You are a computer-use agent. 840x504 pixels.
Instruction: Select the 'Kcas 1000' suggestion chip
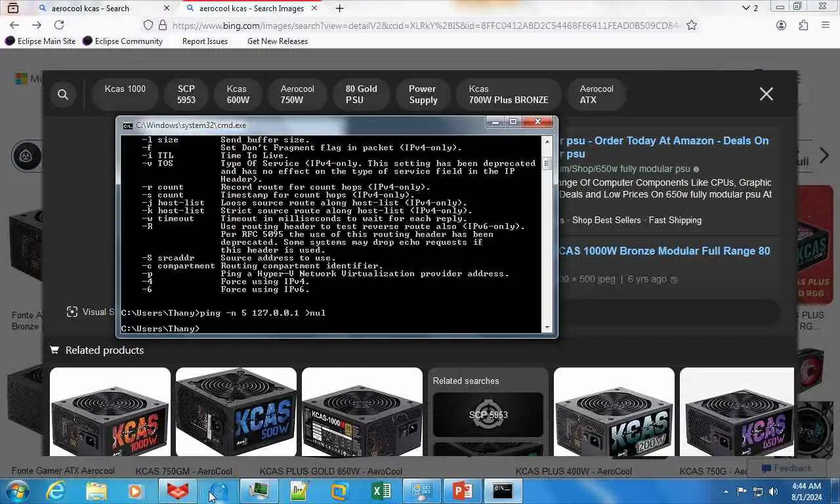(125, 94)
